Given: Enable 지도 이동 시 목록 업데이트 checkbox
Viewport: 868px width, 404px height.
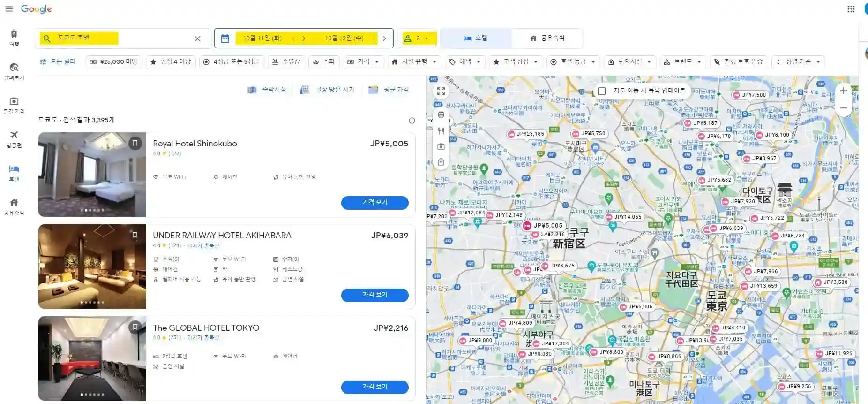Looking at the screenshot, I should 602,91.
